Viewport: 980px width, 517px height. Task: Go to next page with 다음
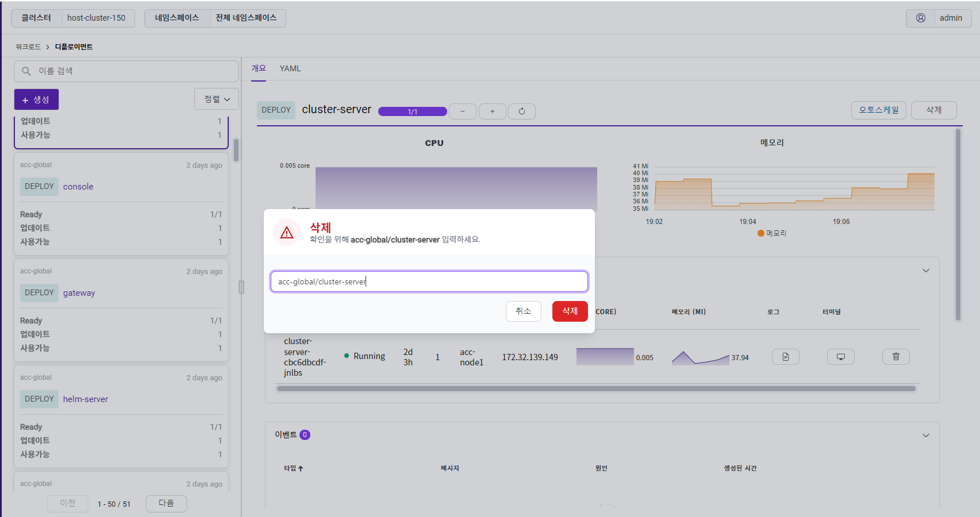pos(166,503)
